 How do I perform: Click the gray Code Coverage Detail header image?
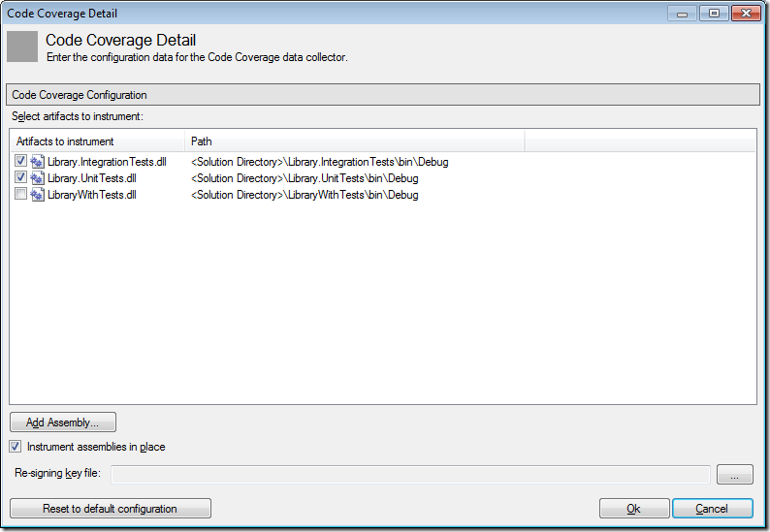(22, 47)
